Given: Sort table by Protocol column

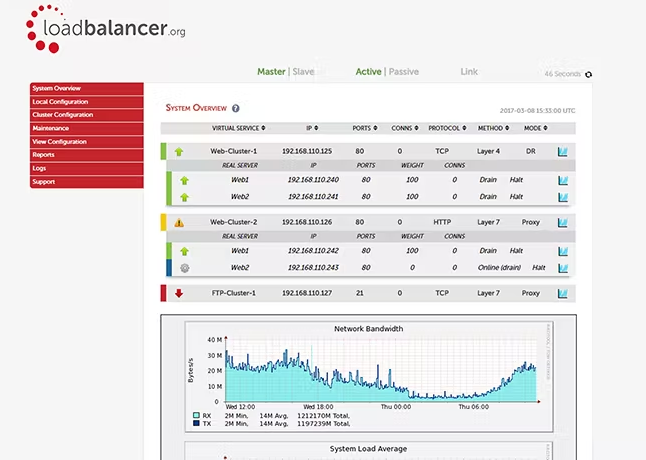Looking at the screenshot, I should [444, 128].
